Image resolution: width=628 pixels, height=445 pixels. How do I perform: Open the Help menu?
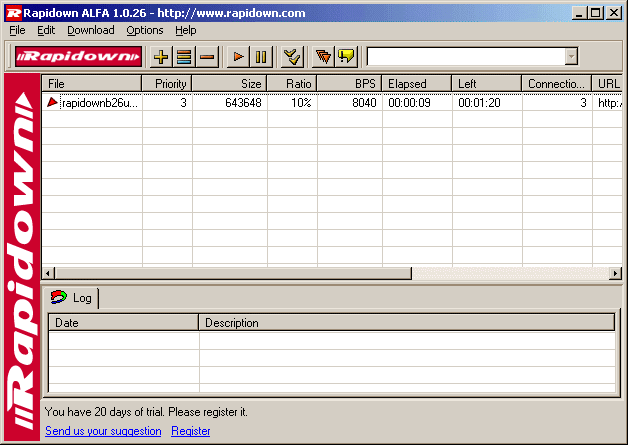point(186,30)
